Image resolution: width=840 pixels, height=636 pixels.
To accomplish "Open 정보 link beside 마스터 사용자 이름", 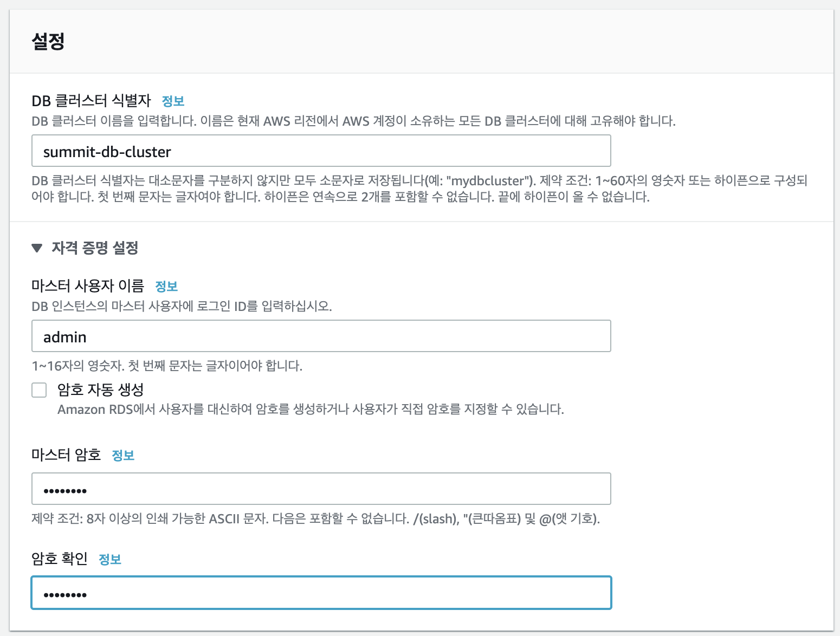I will point(166,286).
